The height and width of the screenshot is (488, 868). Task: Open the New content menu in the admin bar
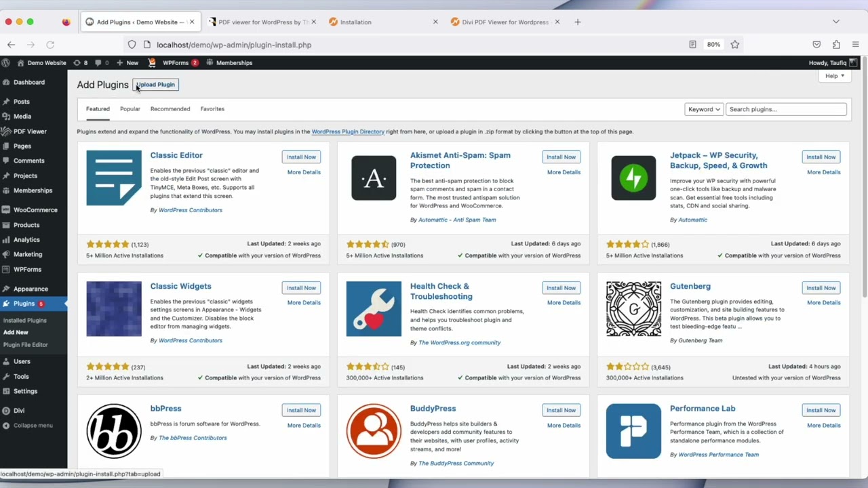(127, 63)
